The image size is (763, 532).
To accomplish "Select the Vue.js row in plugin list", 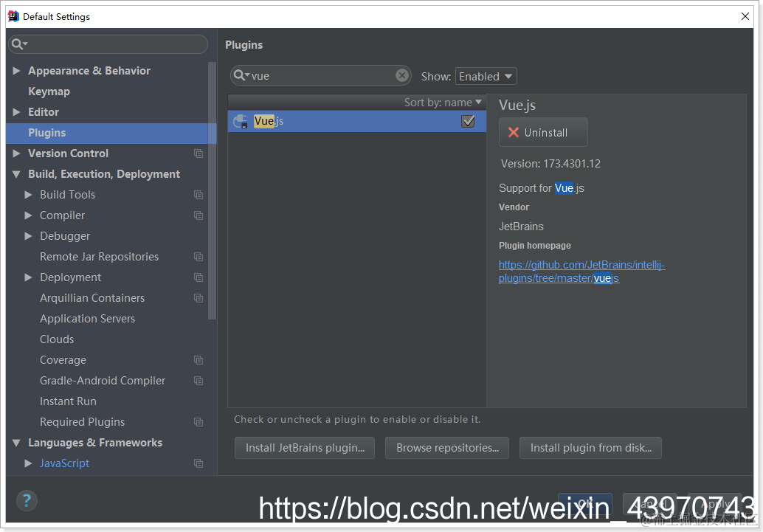I will point(357,121).
